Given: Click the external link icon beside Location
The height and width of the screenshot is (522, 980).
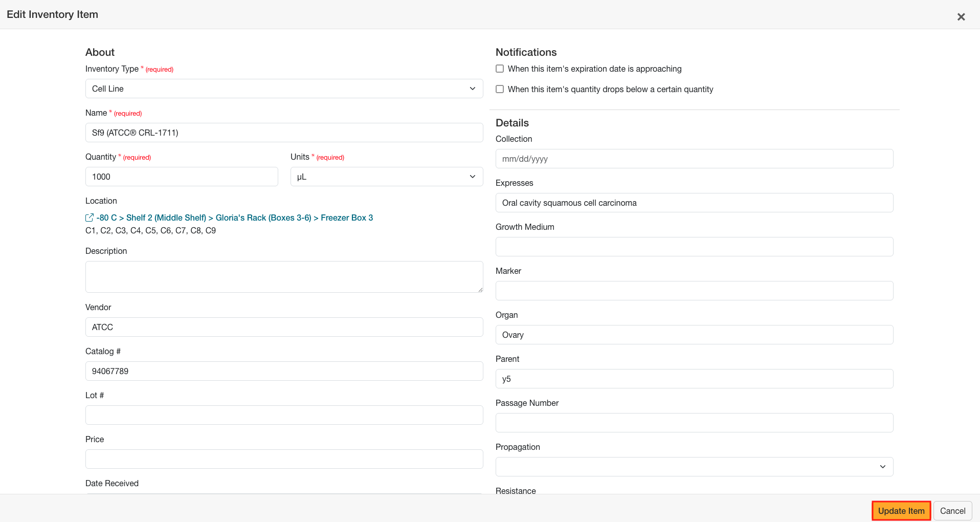Looking at the screenshot, I should tap(90, 217).
